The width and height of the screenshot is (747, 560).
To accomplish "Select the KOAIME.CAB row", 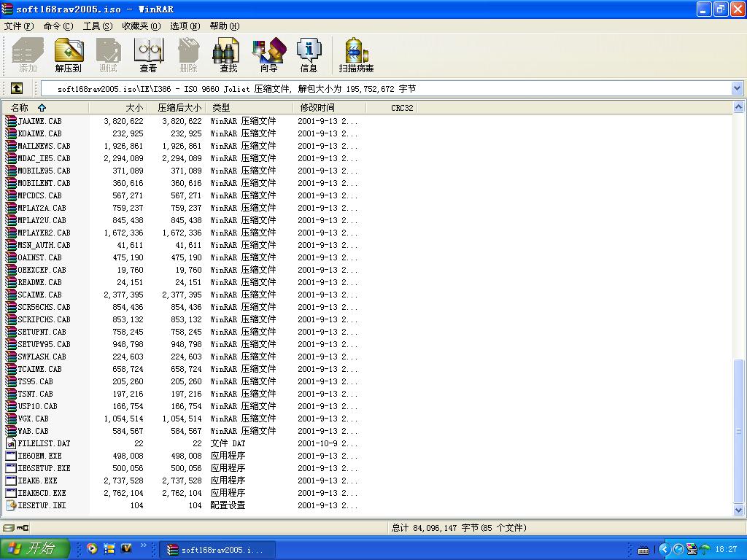I will (181, 133).
